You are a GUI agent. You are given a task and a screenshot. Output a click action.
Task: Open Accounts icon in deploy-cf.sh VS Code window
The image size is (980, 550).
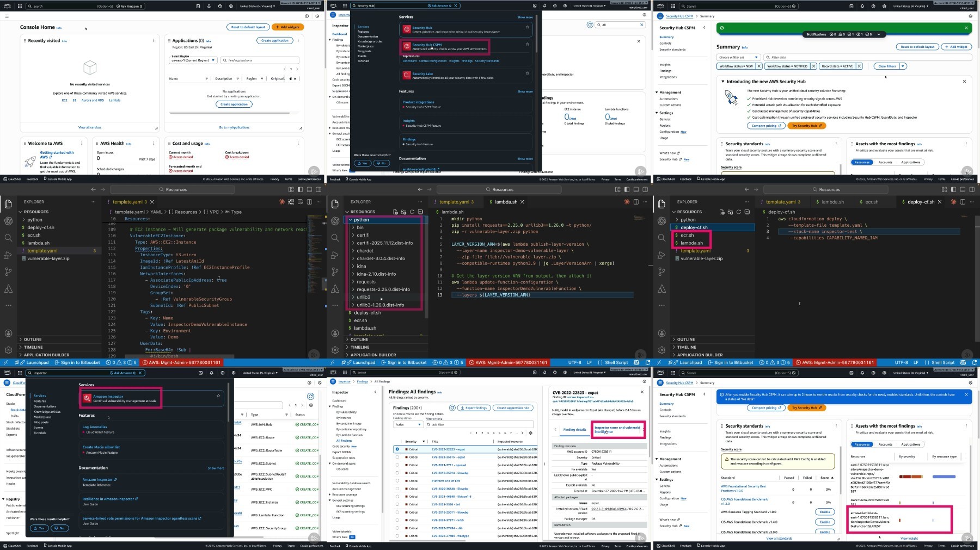point(661,333)
